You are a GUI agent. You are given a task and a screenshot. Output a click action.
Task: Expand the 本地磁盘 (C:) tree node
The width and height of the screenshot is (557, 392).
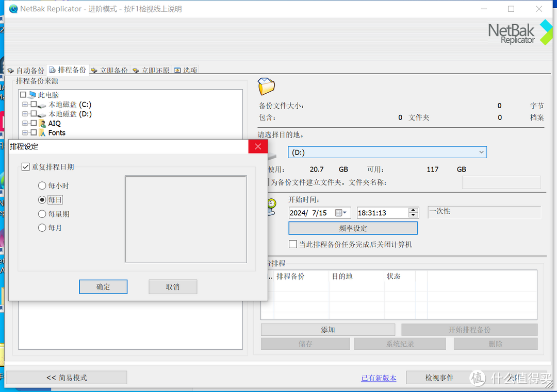(x=24, y=105)
